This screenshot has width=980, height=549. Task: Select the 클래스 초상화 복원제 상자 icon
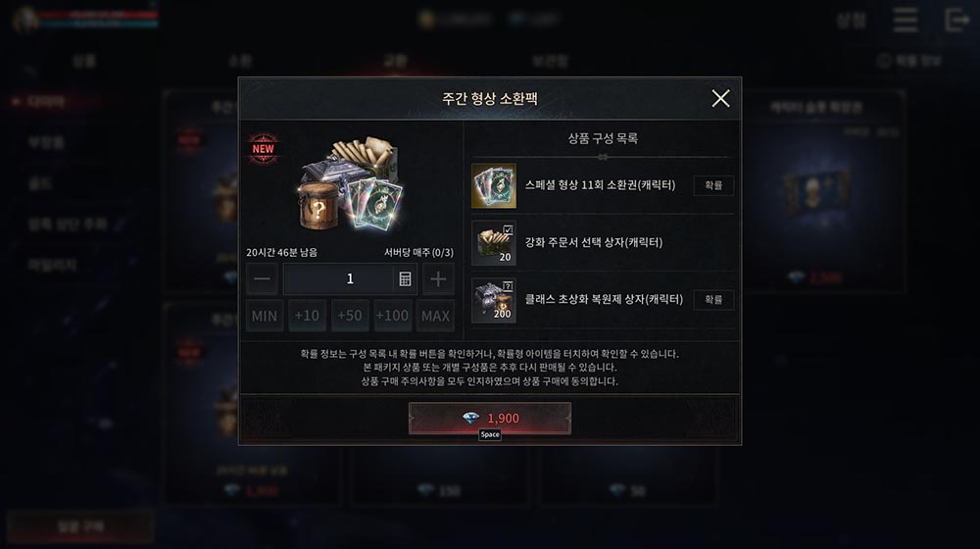click(x=494, y=300)
